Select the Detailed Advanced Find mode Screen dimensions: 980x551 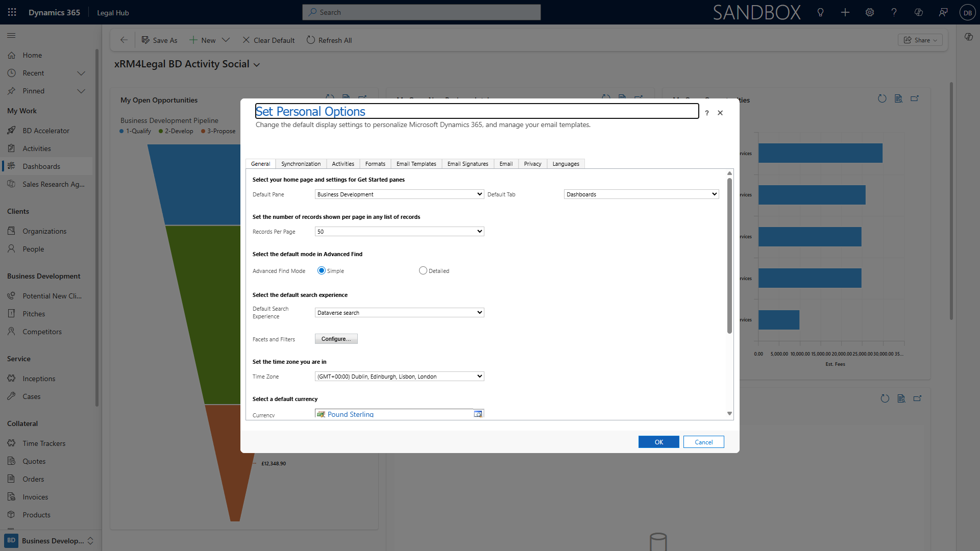point(423,270)
